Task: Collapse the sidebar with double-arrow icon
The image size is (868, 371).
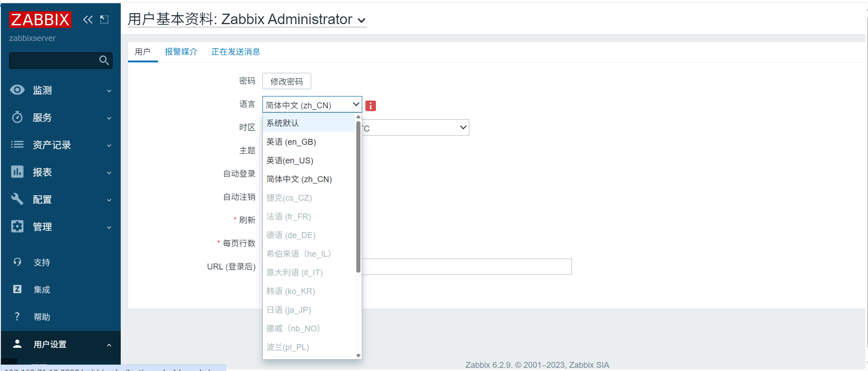Action: (88, 20)
